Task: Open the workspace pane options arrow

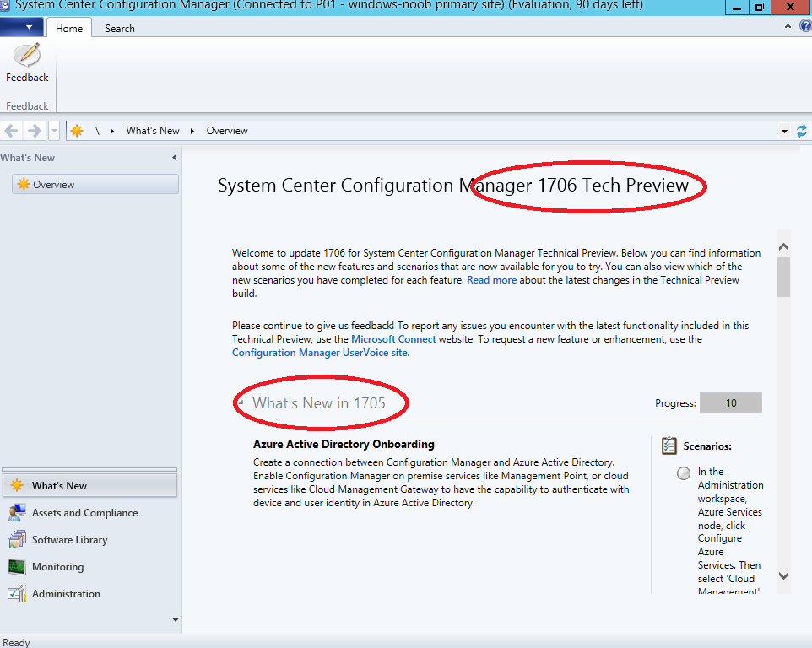Action: click(176, 620)
